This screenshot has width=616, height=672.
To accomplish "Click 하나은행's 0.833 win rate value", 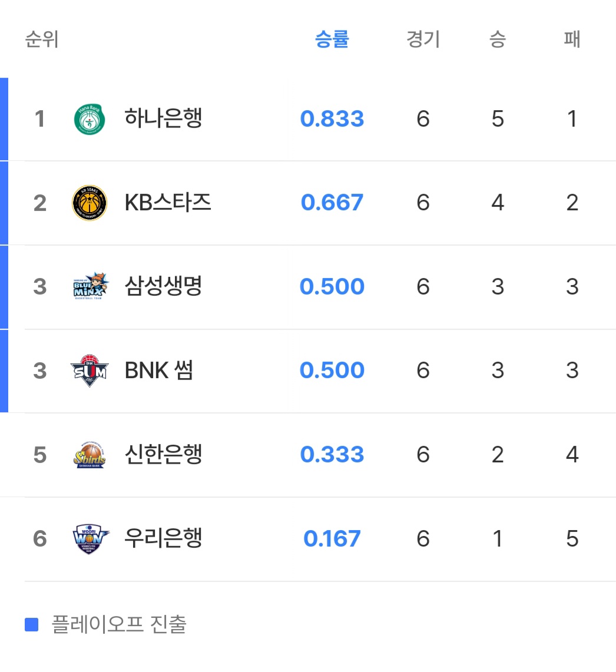I will click(x=332, y=119).
